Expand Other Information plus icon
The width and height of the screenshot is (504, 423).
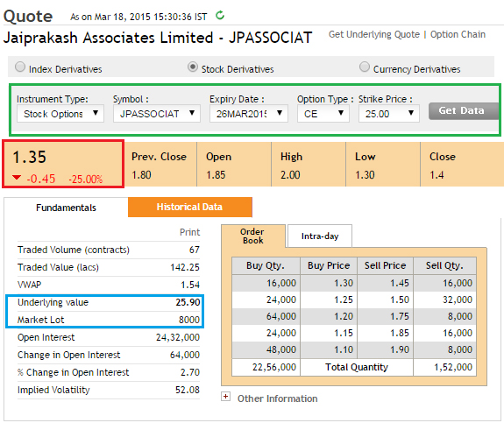[225, 397]
